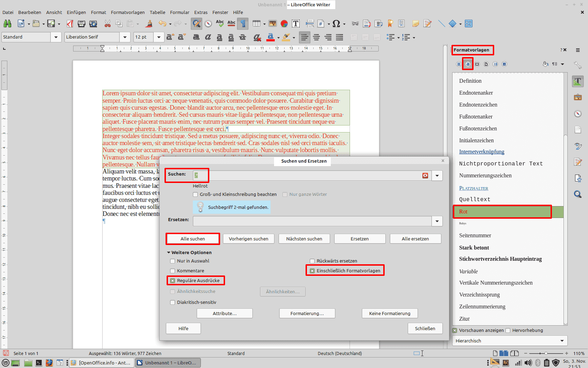Check Rückwärts ersetzen checkbox
Viewport: 588px width, 368px height.
pos(312,261)
